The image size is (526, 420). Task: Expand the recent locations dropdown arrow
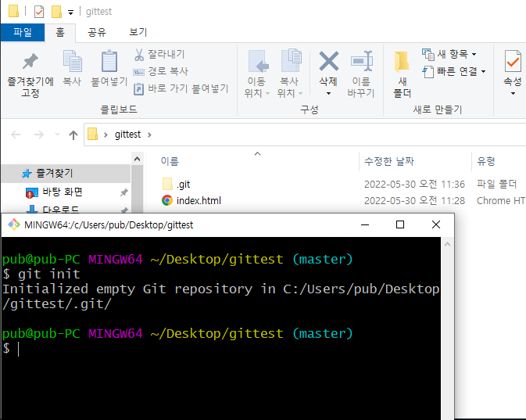click(x=57, y=135)
